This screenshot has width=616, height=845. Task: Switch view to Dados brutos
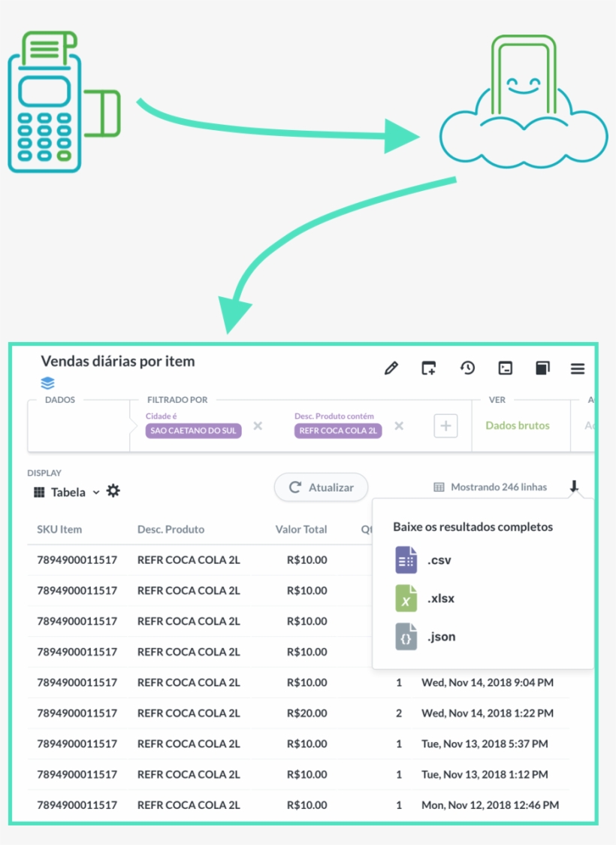click(x=517, y=425)
